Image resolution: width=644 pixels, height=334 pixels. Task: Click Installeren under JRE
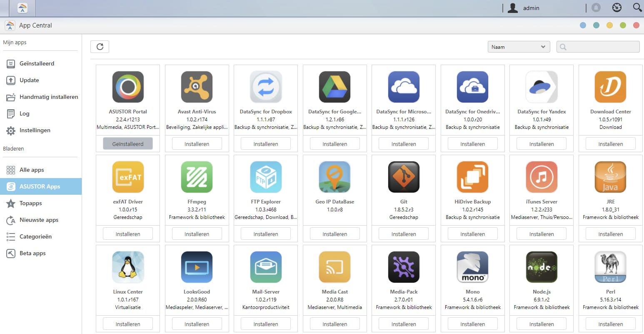click(611, 234)
